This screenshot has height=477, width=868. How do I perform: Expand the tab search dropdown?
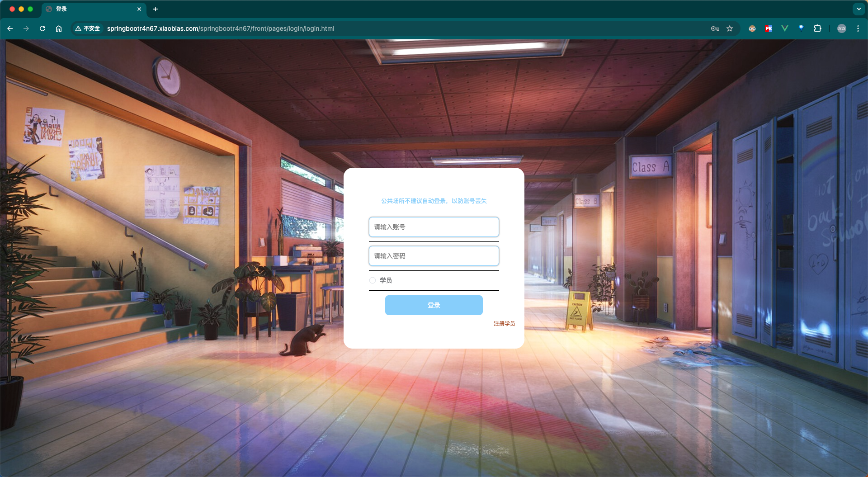pos(859,9)
